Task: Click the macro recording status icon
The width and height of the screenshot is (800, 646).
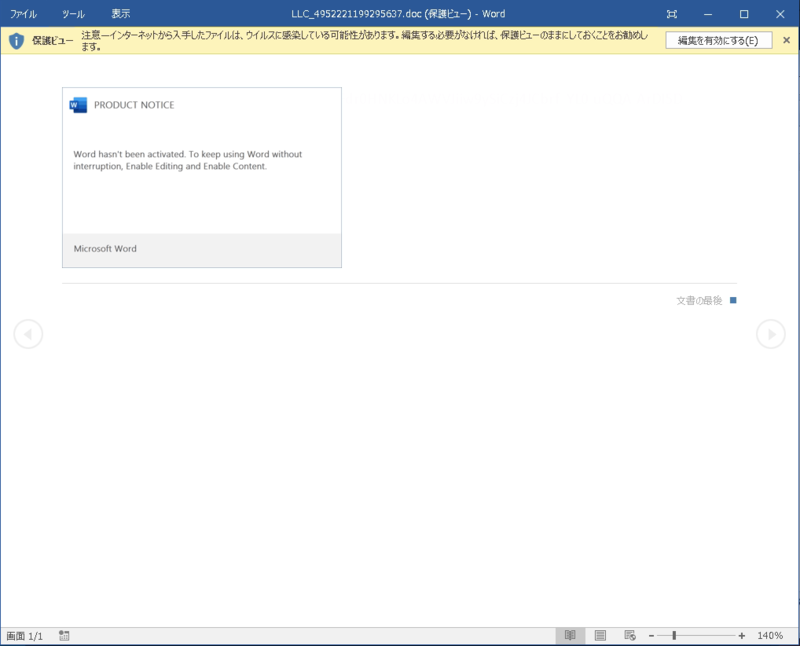Action: tap(64, 635)
